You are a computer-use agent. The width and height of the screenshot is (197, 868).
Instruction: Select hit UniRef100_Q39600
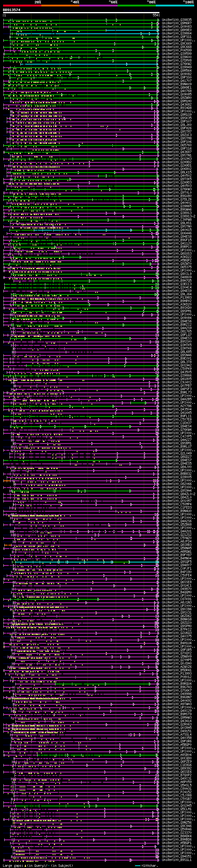pos(177,57)
